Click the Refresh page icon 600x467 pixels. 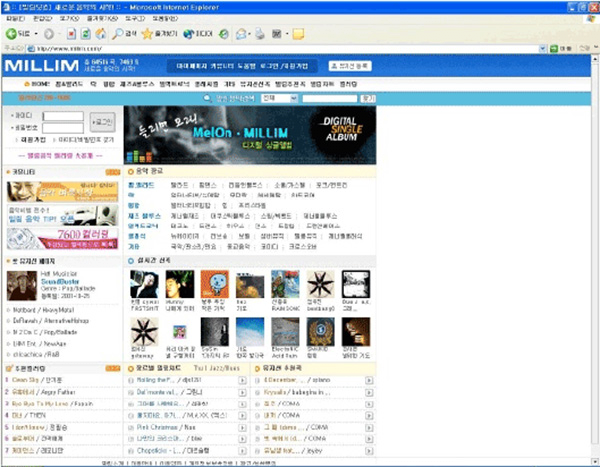click(x=86, y=33)
